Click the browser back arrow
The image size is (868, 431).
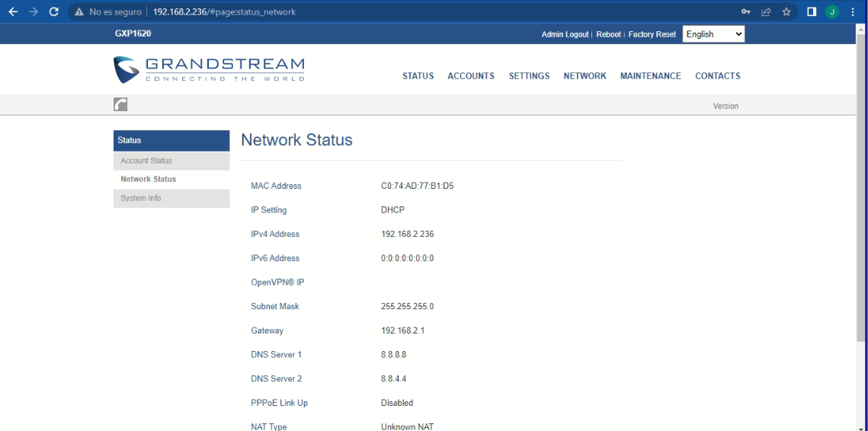[13, 12]
